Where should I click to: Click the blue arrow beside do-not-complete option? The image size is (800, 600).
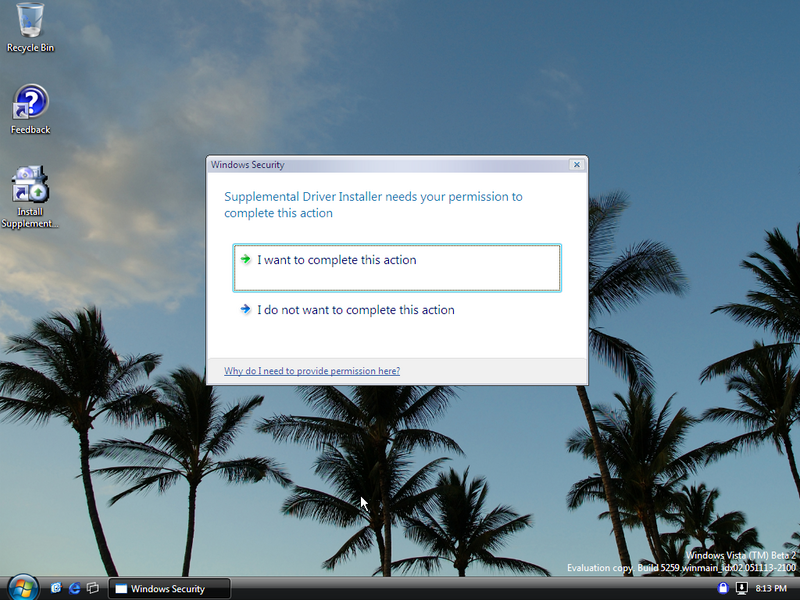pos(245,309)
